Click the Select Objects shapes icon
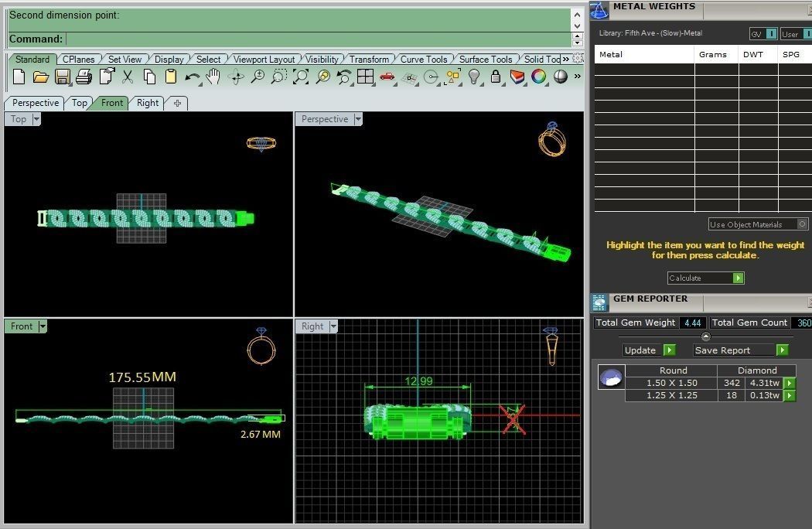Screen dimensions: 812x529 (452, 77)
